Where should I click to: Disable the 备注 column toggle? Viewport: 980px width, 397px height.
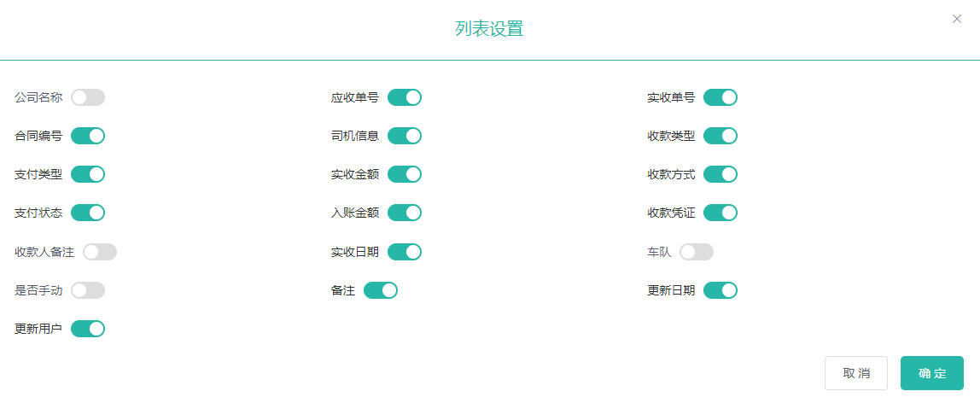tap(381, 290)
